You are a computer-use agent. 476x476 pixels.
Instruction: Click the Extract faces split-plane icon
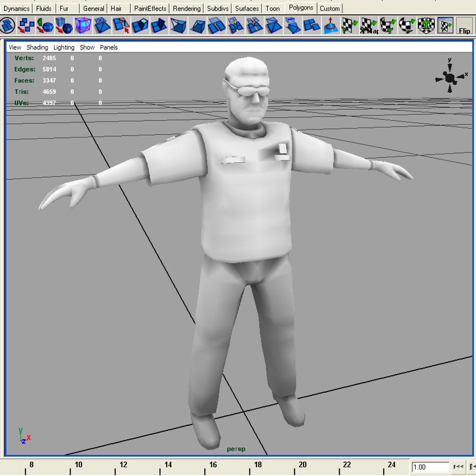[x=312, y=25]
